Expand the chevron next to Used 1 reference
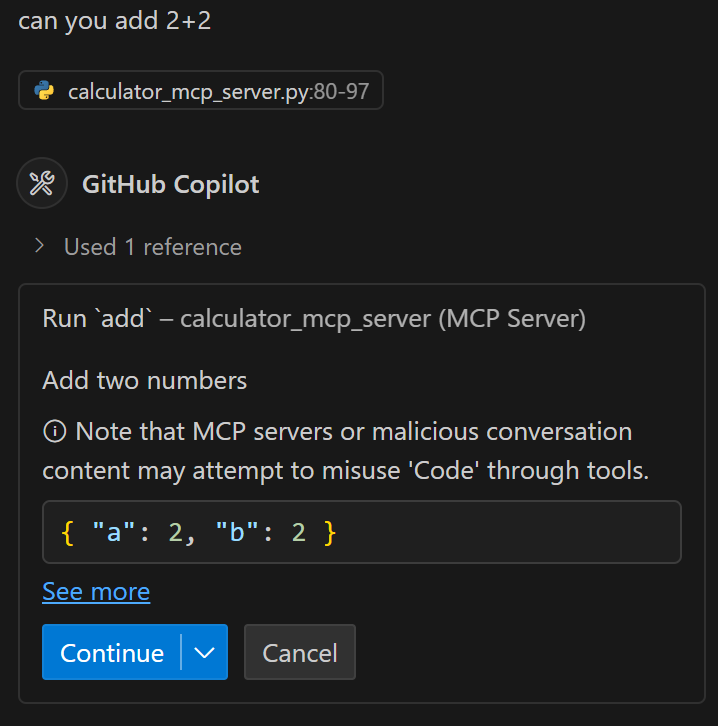Viewport: 718px width, 726px height. (x=39, y=246)
